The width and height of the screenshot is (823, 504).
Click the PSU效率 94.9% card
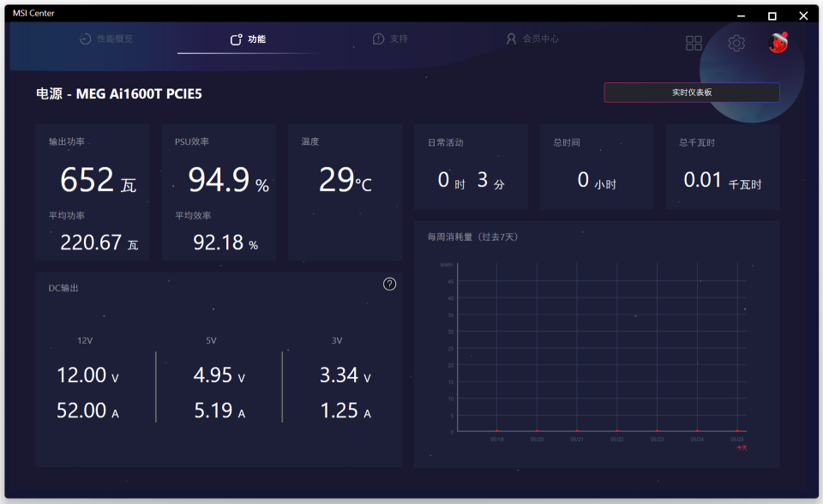point(219,193)
